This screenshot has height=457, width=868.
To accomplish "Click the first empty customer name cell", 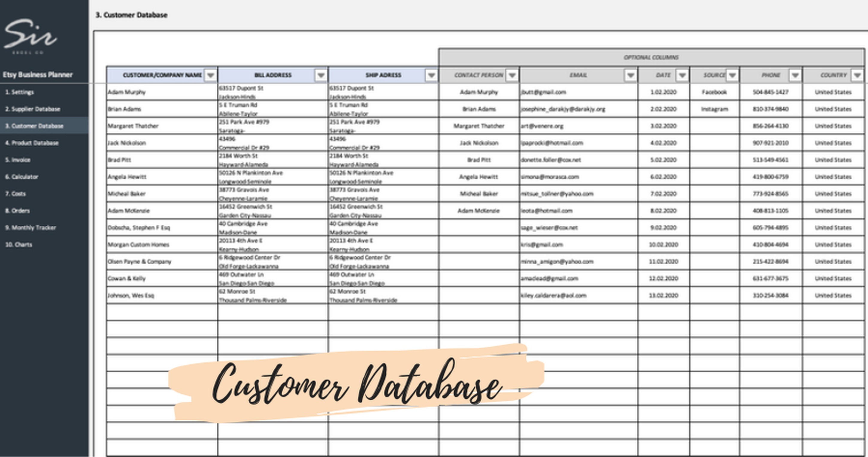I will [x=162, y=312].
